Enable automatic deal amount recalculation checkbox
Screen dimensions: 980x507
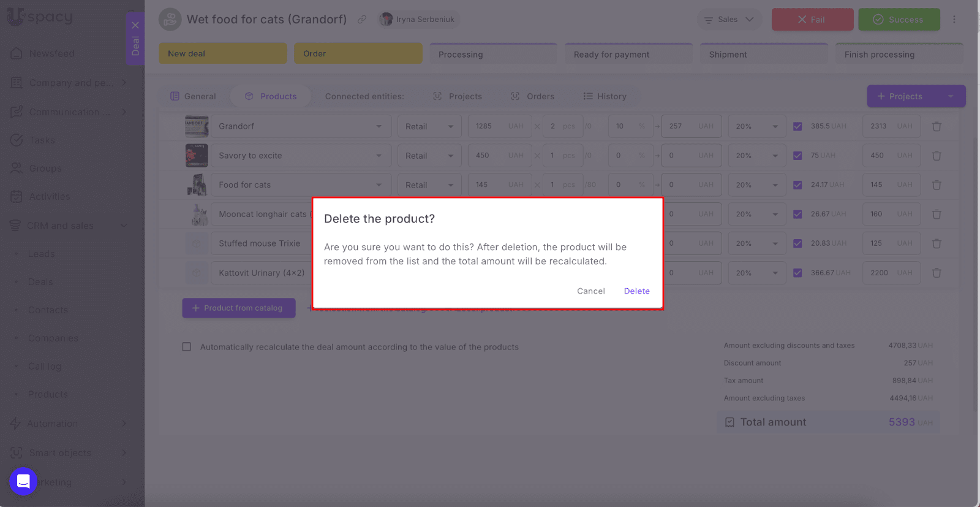pos(187,347)
